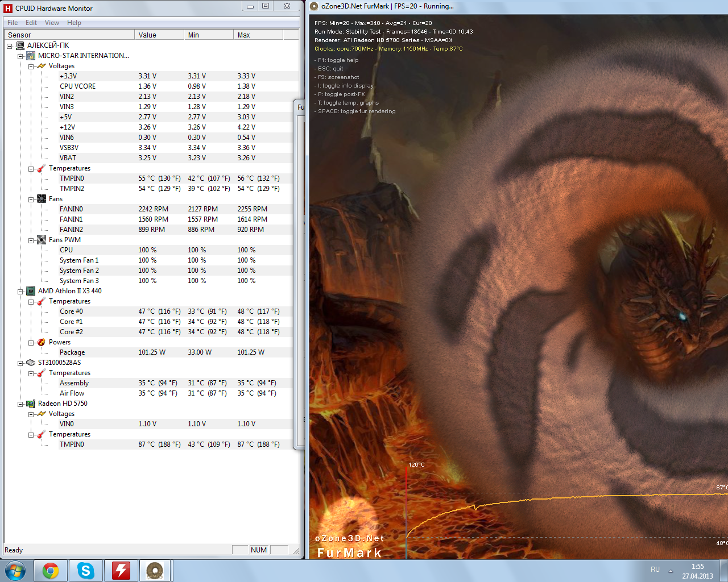
Task: Click the NUM indicator in the status bar
Action: (259, 550)
